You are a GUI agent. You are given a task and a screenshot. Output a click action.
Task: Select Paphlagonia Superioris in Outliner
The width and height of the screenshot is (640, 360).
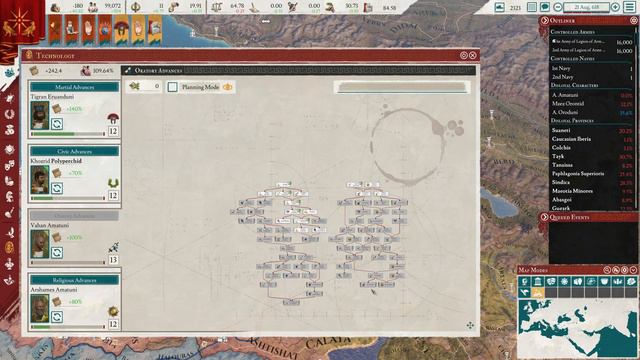(x=591, y=174)
